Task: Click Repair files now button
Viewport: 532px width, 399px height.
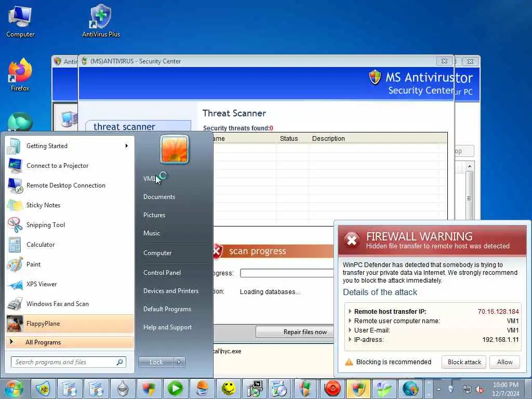Action: pyautogui.click(x=295, y=332)
